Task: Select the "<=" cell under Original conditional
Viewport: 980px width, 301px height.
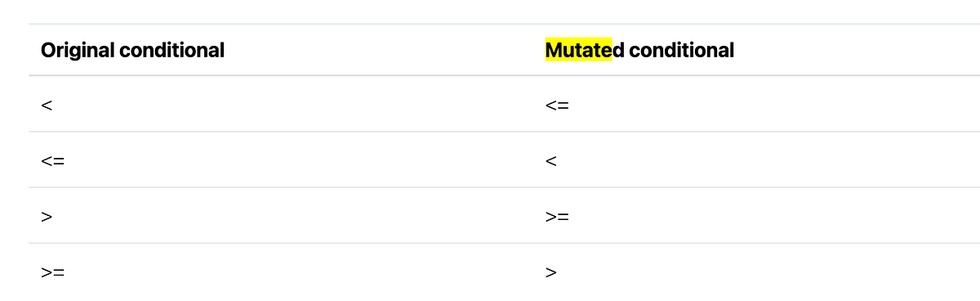Action: 52,160
